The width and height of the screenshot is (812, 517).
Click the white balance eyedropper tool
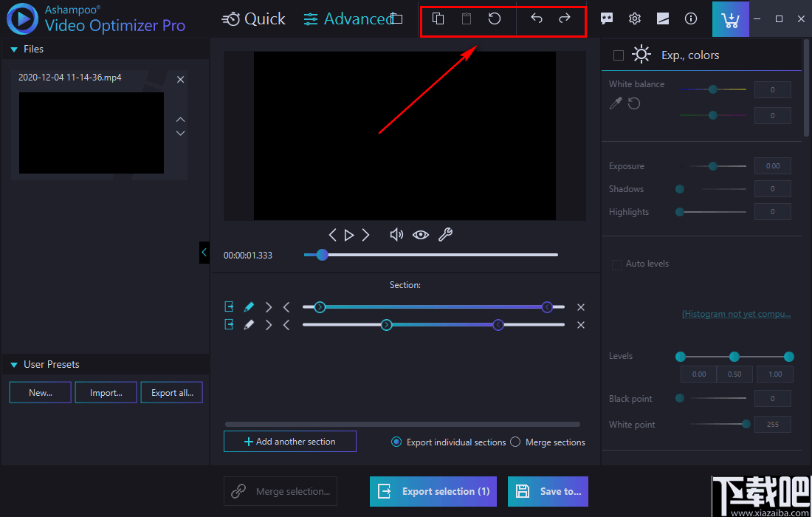point(615,103)
